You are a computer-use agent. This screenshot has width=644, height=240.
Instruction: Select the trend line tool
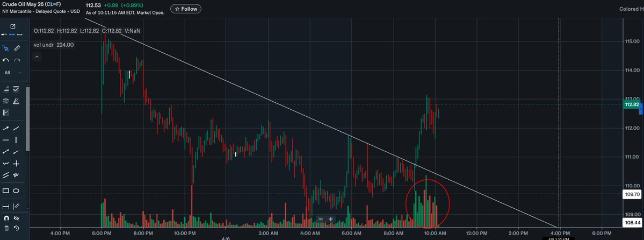coord(17,129)
